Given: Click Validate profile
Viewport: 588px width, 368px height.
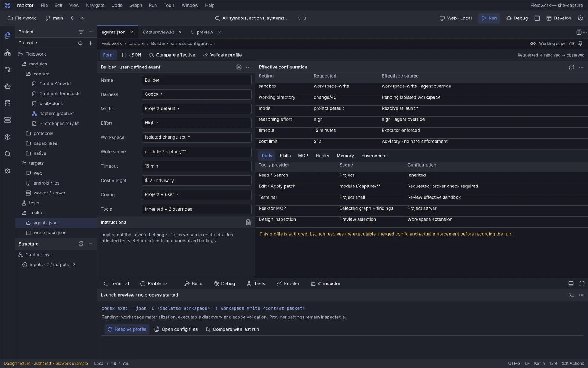Looking at the screenshot, I should 222,55.
